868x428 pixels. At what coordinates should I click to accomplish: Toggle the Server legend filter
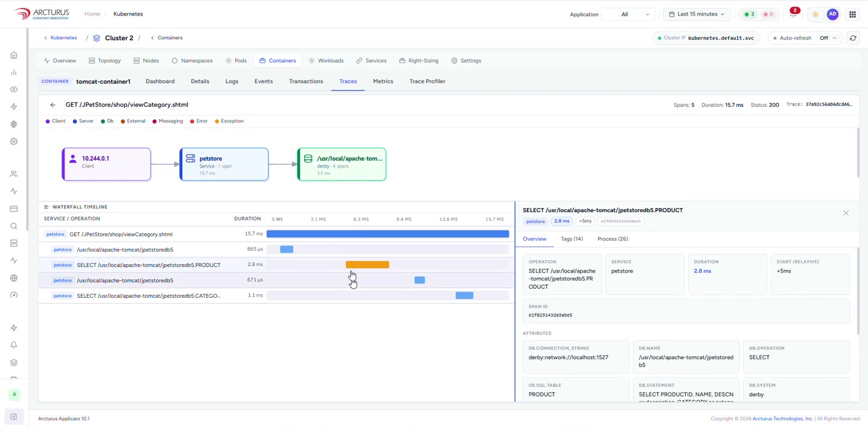tap(83, 121)
